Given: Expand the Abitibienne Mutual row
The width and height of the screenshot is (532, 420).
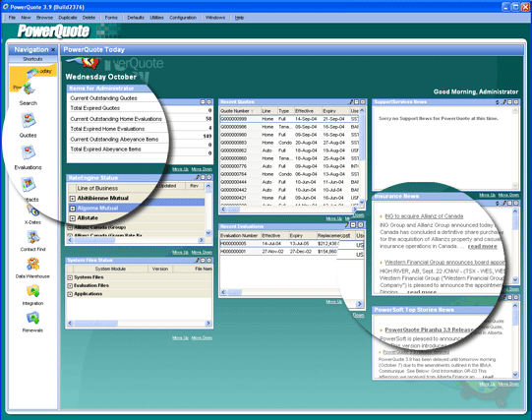Looking at the screenshot, I should coord(72,198).
